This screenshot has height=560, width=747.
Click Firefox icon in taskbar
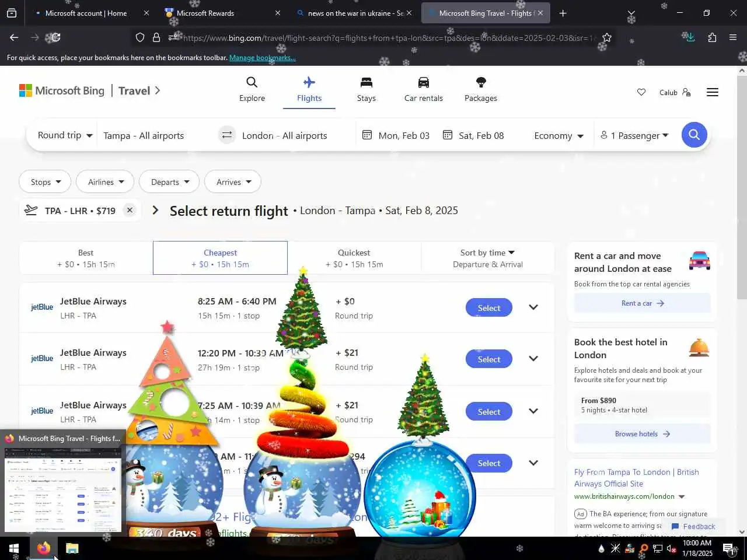(43, 548)
